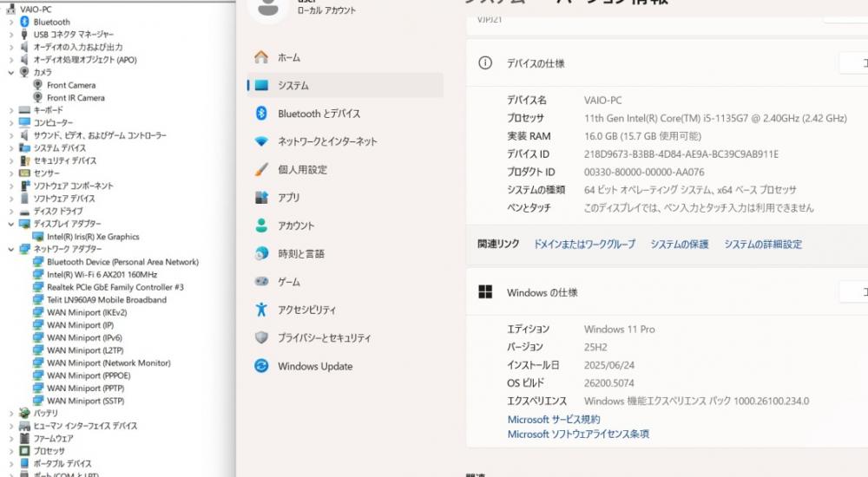868x477 pixels.
Task: Expand the ディスク ドライブ node
Action: [11, 212]
